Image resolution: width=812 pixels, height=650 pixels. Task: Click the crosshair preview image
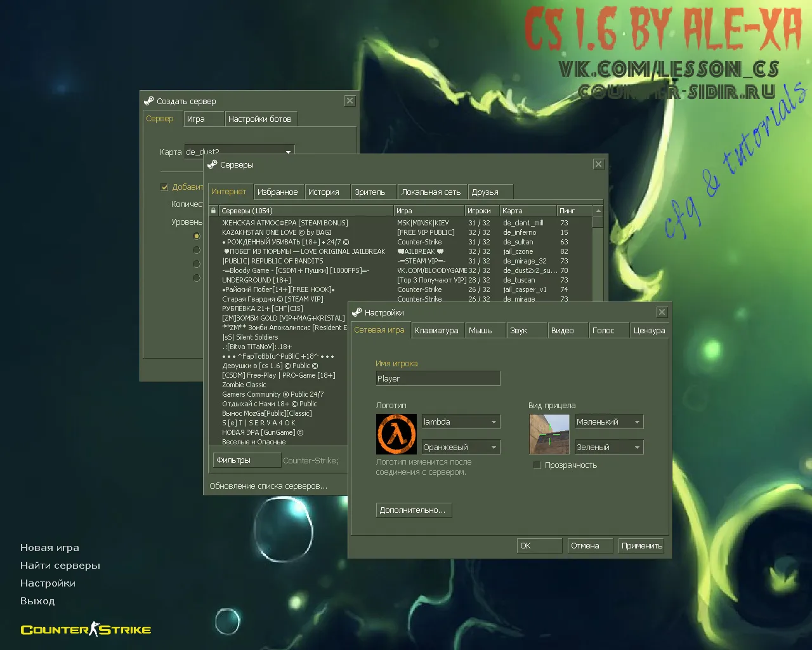pyautogui.click(x=549, y=434)
